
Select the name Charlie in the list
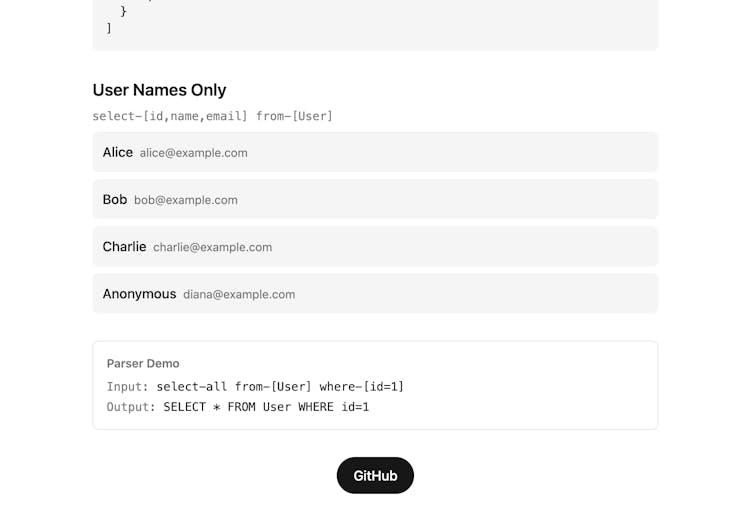tap(124, 246)
